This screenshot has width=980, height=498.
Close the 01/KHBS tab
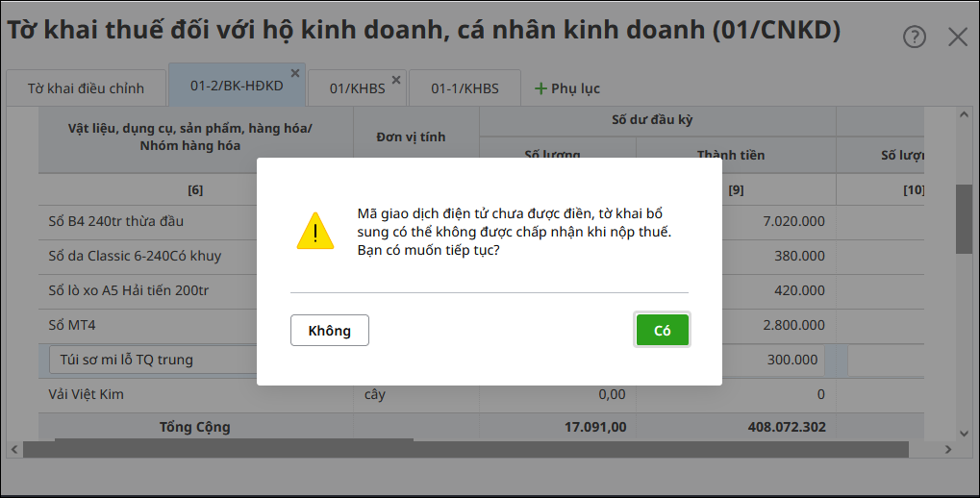click(395, 79)
